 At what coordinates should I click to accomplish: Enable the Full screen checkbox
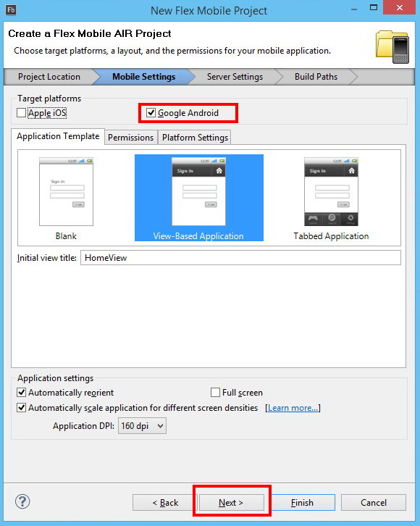point(215,392)
